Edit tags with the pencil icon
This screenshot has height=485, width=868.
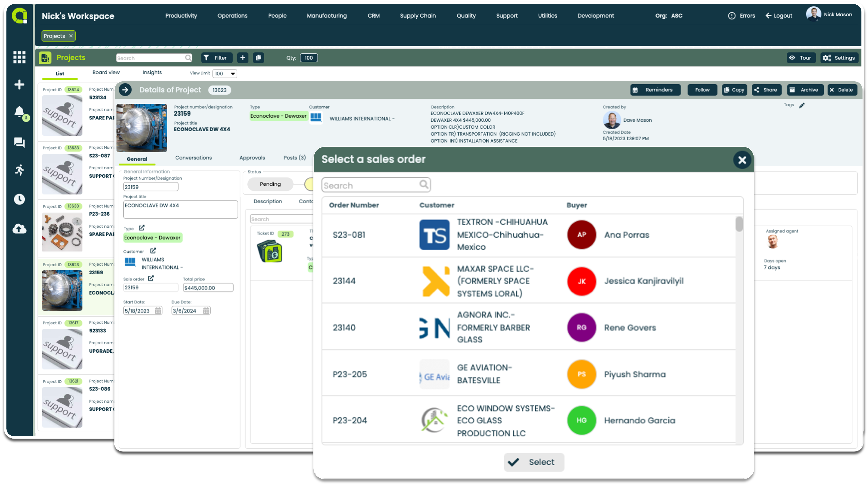(x=802, y=105)
